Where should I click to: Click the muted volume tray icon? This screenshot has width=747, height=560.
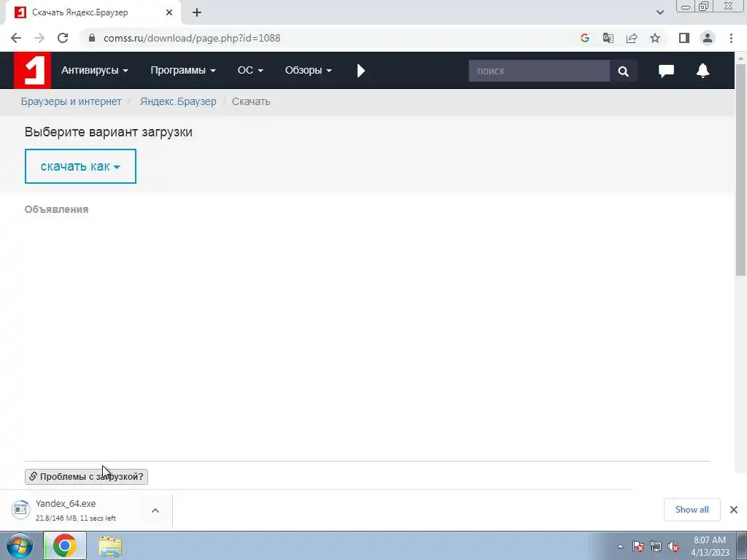point(673,547)
